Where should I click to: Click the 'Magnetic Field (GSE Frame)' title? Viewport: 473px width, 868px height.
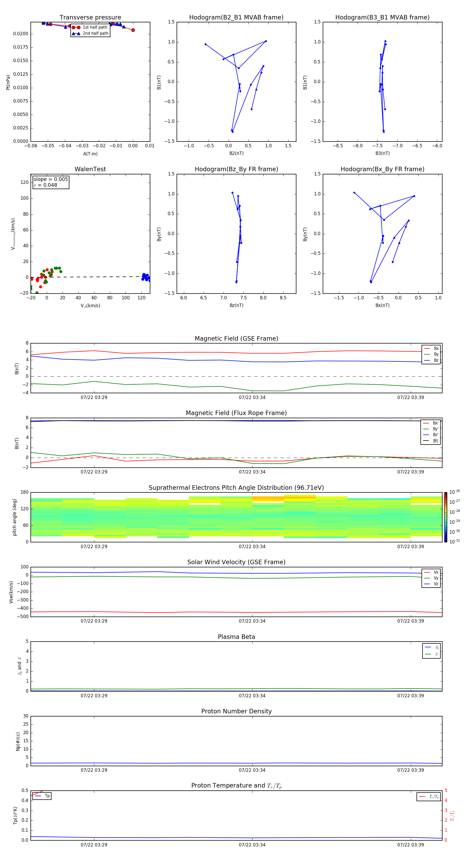coord(236,339)
